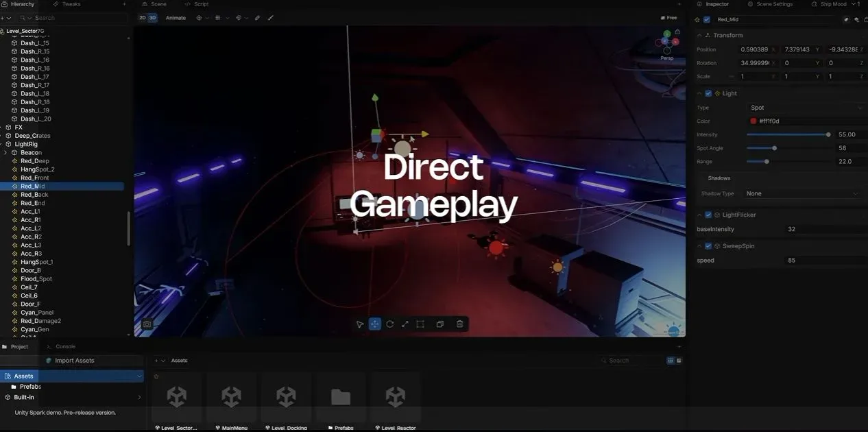868x432 pixels.
Task: Collapse the Light component section
Action: tap(699, 93)
